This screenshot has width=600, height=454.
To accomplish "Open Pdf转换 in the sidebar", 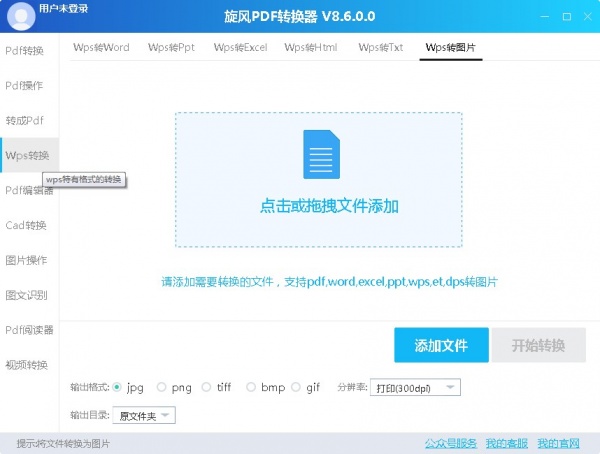I will click(25, 51).
